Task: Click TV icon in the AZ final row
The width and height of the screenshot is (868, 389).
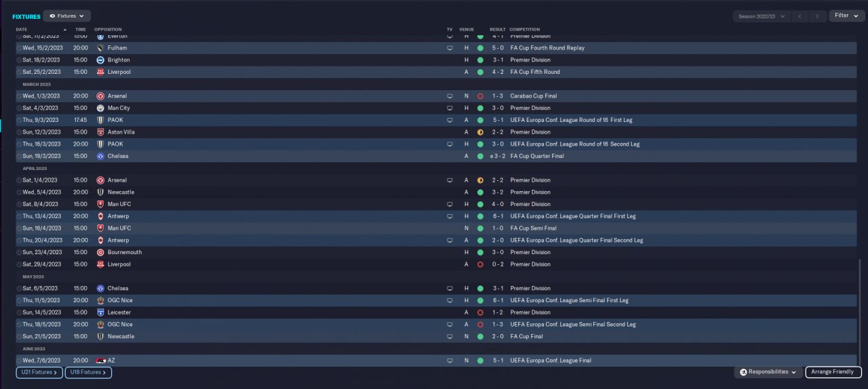Action: [449, 361]
